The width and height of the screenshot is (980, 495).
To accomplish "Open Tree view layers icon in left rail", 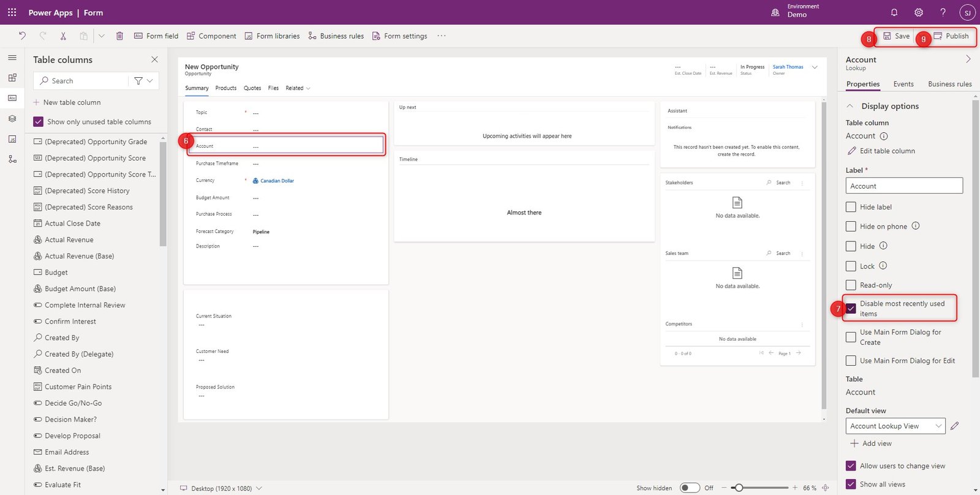I will pyautogui.click(x=12, y=119).
